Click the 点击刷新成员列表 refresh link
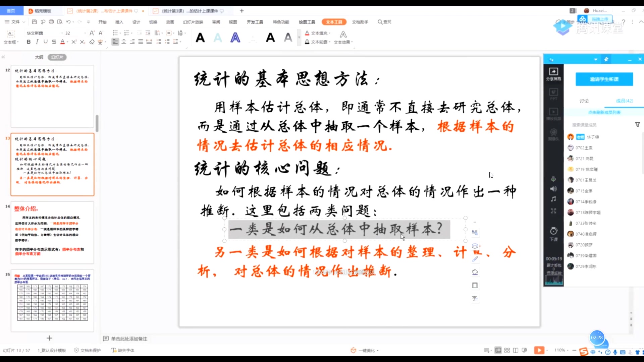This screenshot has height=362, width=644. pyautogui.click(x=604, y=112)
